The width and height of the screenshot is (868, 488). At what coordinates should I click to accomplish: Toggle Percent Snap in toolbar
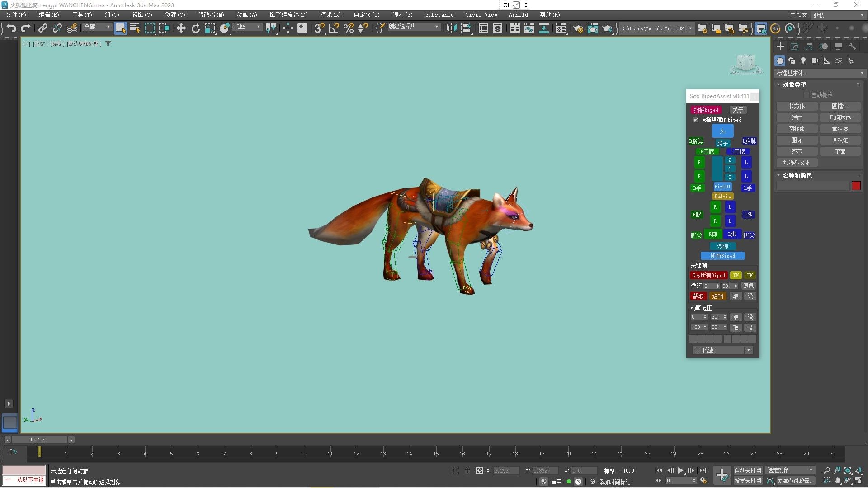(348, 28)
